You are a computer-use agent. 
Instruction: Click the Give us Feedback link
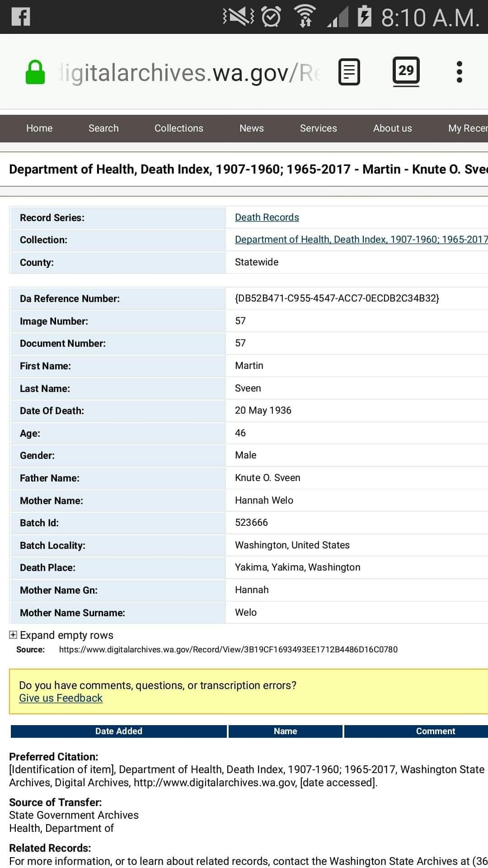point(61,698)
